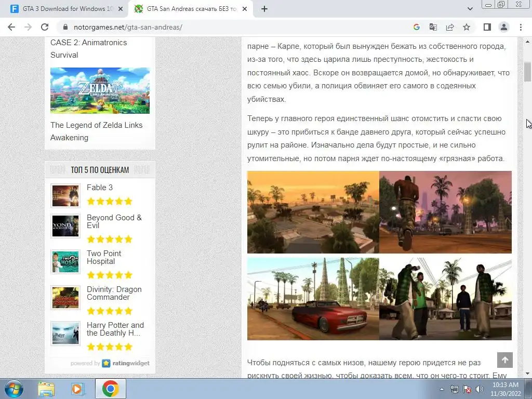Reload the current page

click(x=45, y=27)
